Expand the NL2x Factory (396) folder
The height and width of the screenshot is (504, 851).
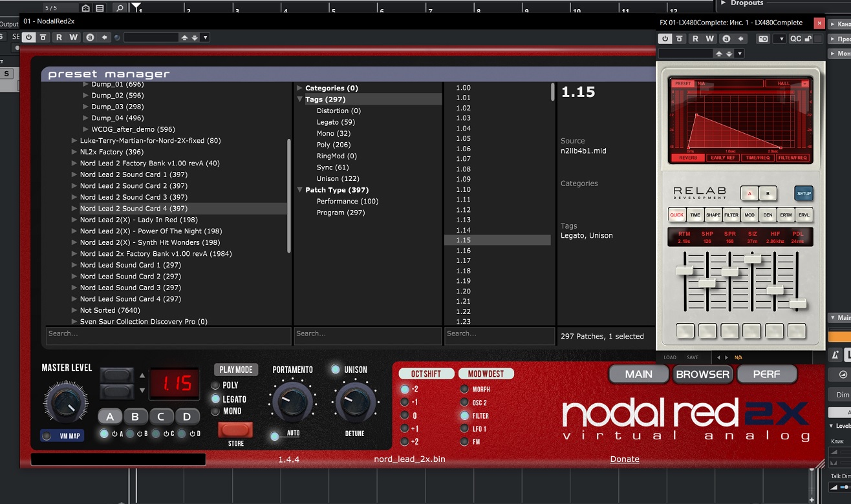point(74,152)
